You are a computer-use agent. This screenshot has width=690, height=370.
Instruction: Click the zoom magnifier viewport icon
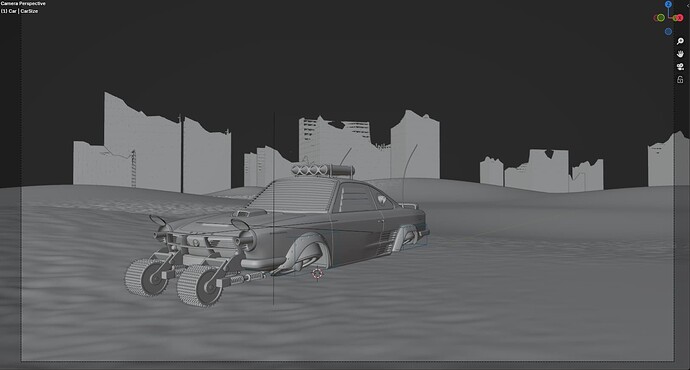(x=680, y=41)
